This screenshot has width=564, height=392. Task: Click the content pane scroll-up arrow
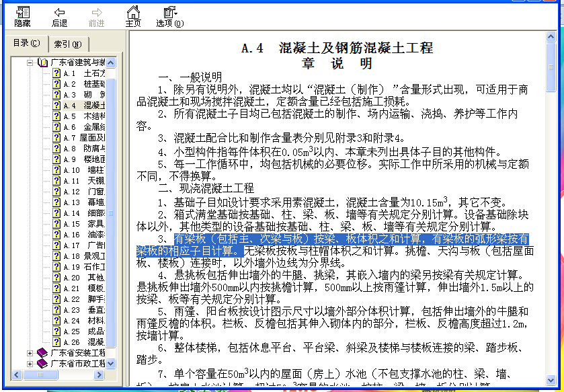(551, 37)
